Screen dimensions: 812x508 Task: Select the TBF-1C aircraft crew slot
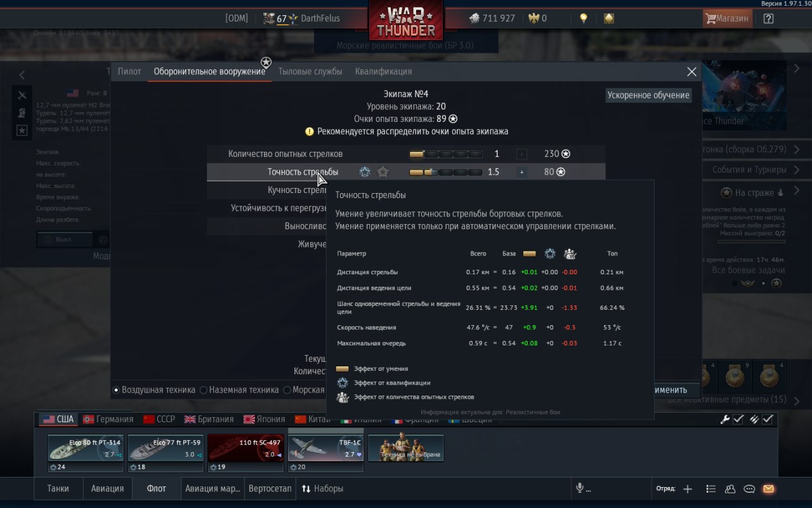tap(325, 454)
